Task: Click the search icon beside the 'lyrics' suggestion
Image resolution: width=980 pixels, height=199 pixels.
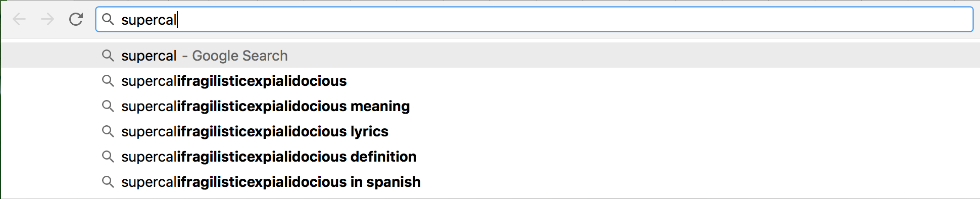Action: click(x=108, y=131)
